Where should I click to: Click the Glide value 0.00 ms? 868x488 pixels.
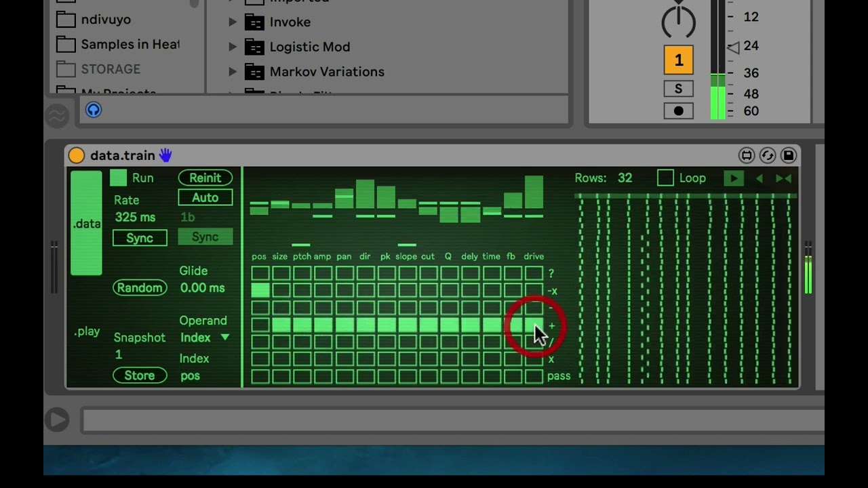202,288
